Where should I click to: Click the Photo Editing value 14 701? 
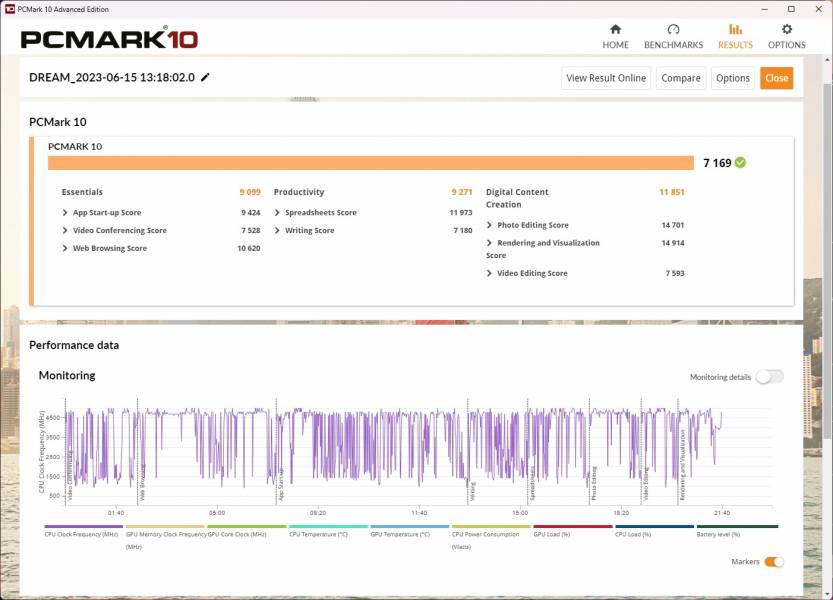673,225
